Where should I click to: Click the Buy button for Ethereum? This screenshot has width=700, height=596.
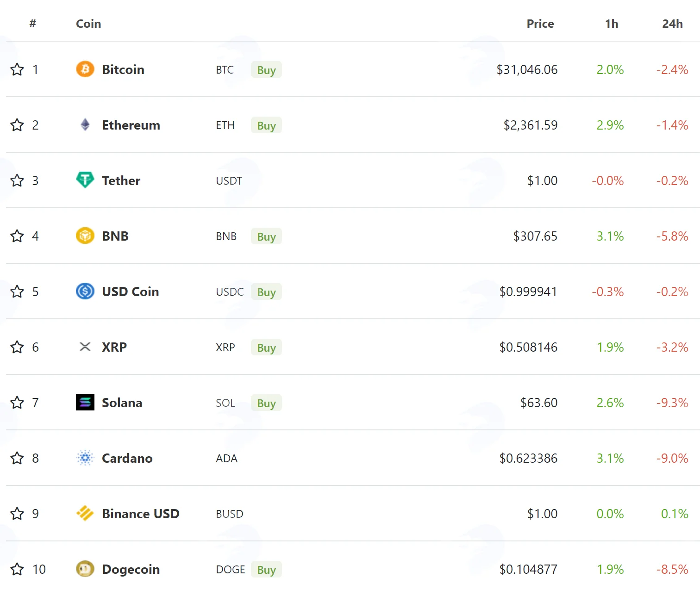point(266,125)
